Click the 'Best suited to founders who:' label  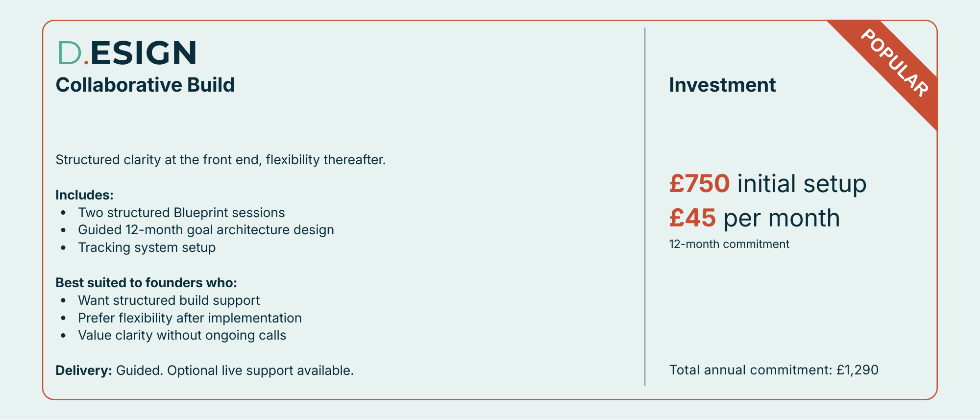click(146, 283)
